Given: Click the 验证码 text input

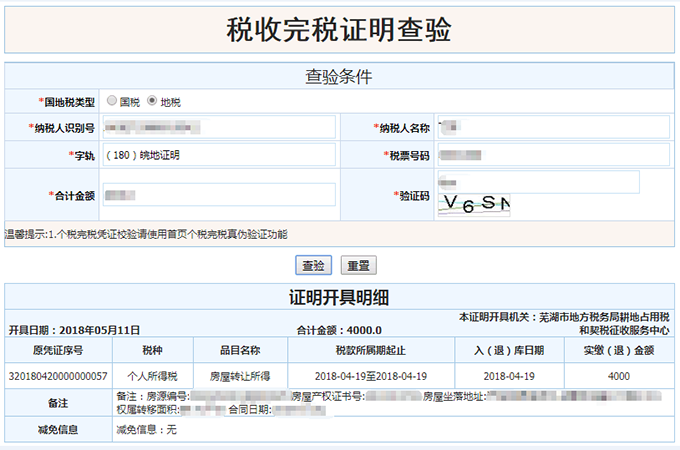Looking at the screenshot, I should point(538,183).
